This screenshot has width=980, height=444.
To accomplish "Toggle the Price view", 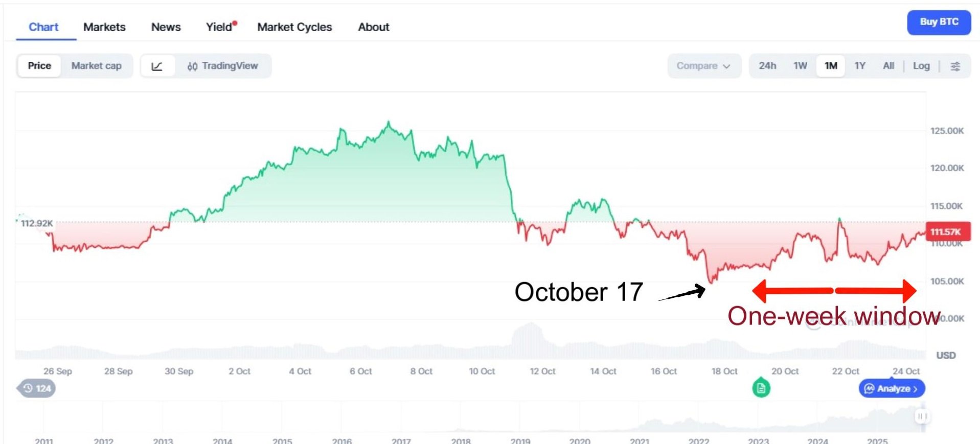I will 39,66.
